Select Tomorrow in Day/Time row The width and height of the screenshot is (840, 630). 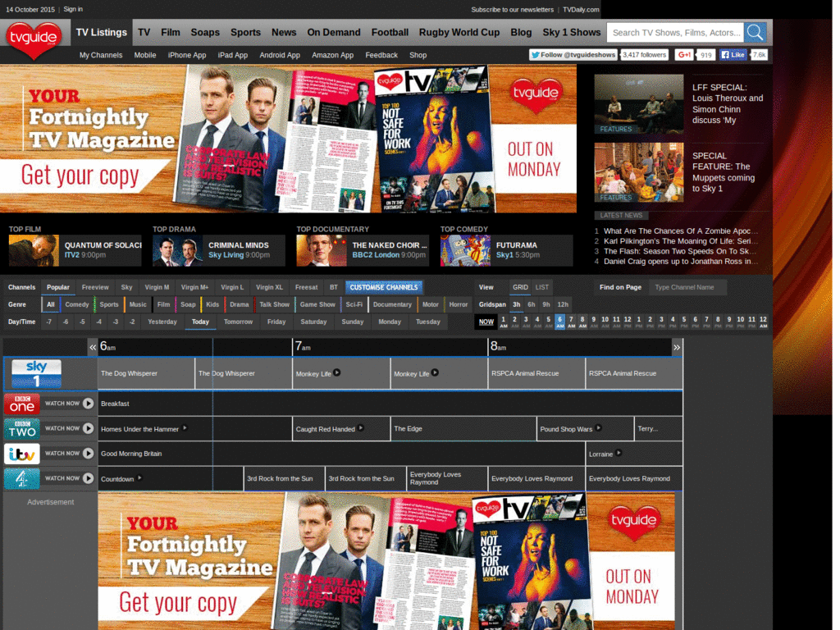[238, 322]
